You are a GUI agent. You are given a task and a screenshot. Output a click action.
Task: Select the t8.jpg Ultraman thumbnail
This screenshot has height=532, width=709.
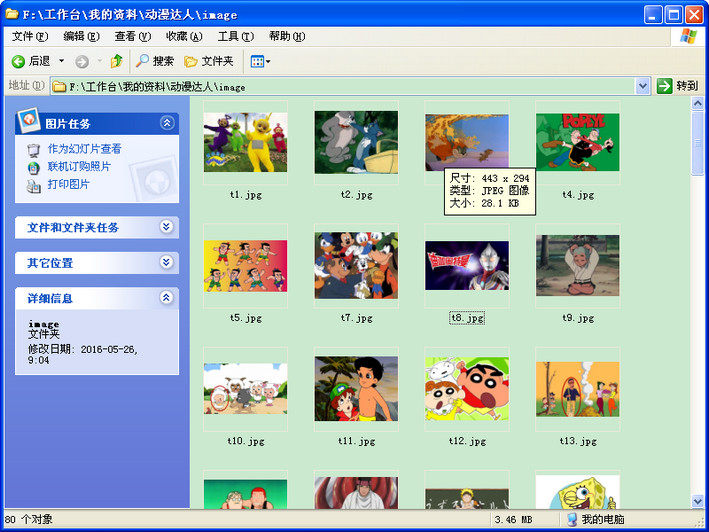(467, 266)
